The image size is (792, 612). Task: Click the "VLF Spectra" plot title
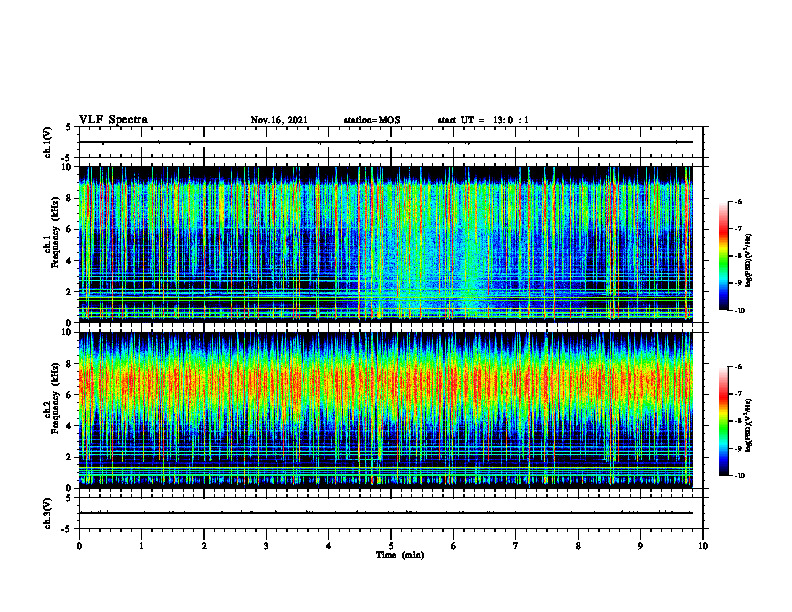pyautogui.click(x=114, y=120)
